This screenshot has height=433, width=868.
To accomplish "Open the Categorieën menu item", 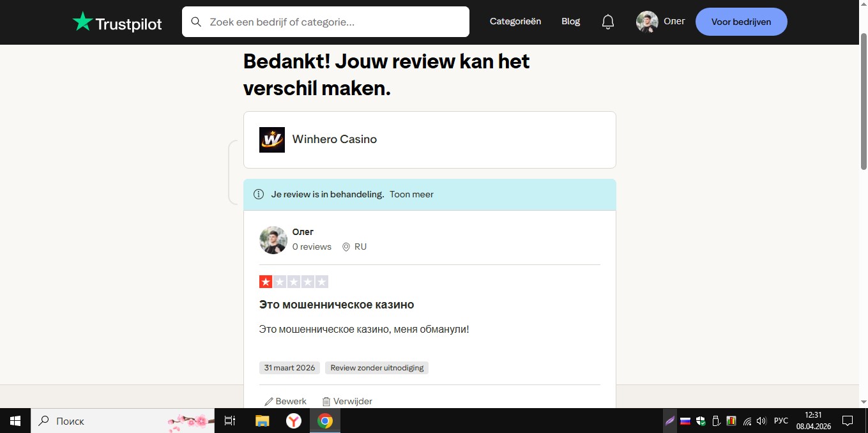I will (515, 22).
